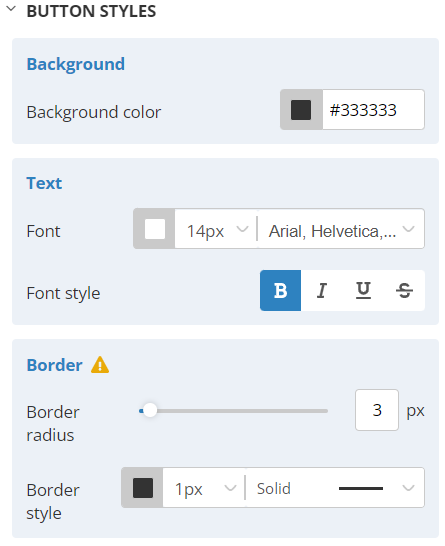
Task: Toggle italic font style
Action: tap(322, 290)
